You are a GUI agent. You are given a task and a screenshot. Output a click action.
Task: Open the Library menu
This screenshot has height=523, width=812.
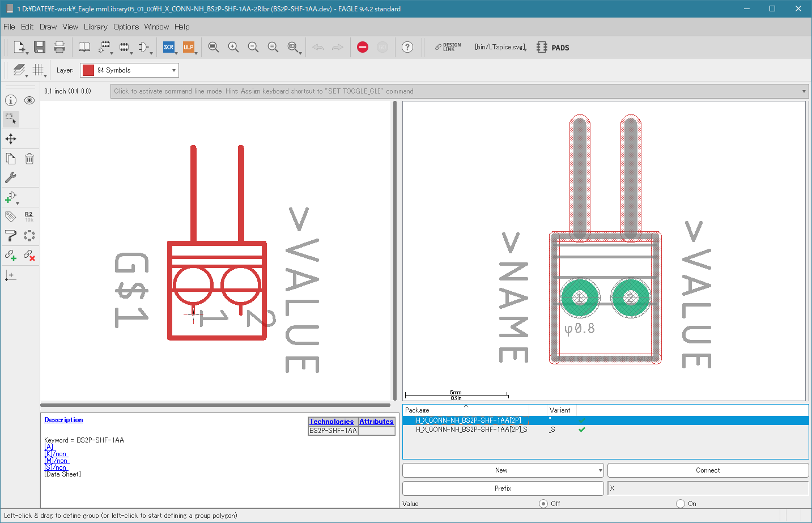click(x=95, y=27)
